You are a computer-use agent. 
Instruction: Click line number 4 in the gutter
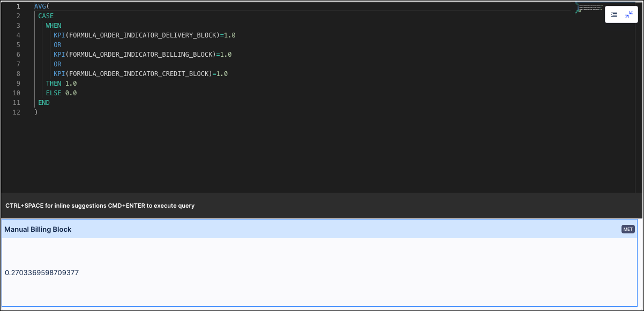coord(18,35)
